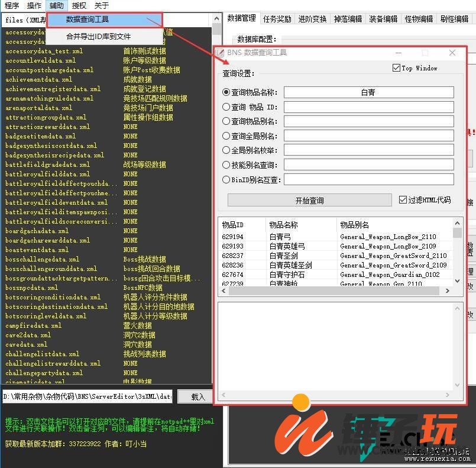Click the file path input field
This screenshot has height=468, width=476.
pyautogui.click(x=88, y=396)
